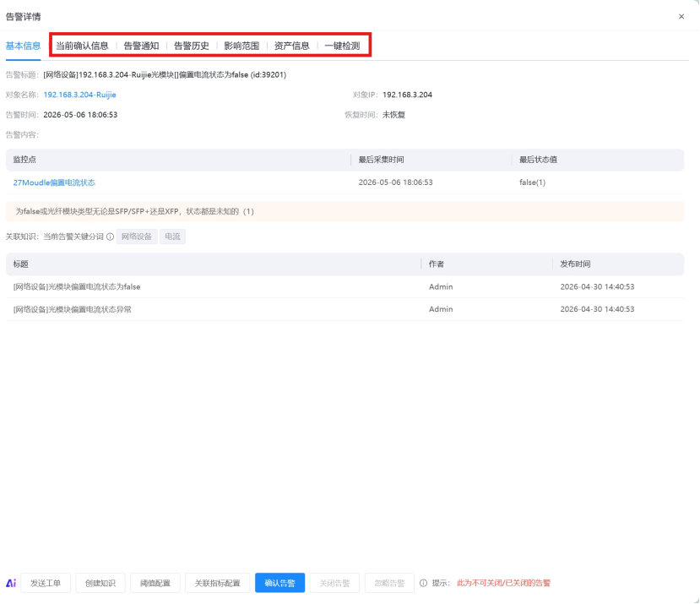Click the info icon before 提示

423,583
